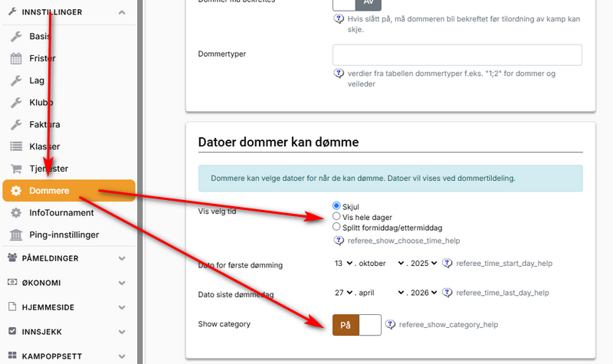Viewport: 613px width, 364px height.
Task: Click the people icon beside Påmeldinger
Action: pyautogui.click(x=12, y=257)
